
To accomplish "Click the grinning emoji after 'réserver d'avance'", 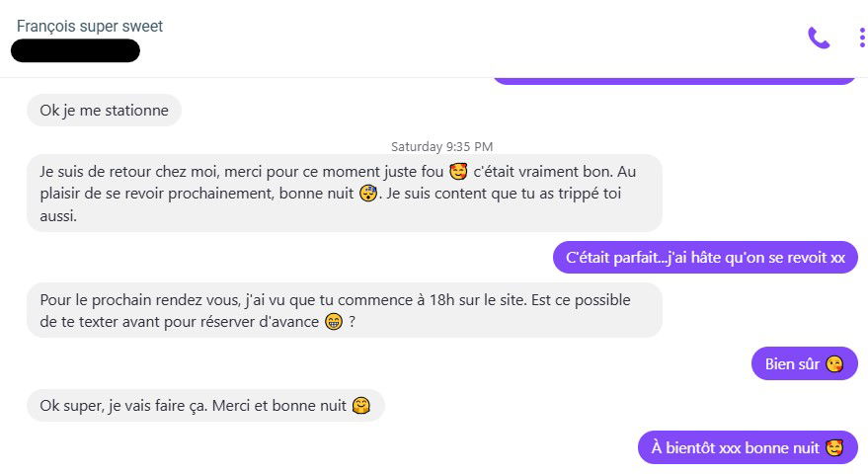I will pyautogui.click(x=334, y=322).
